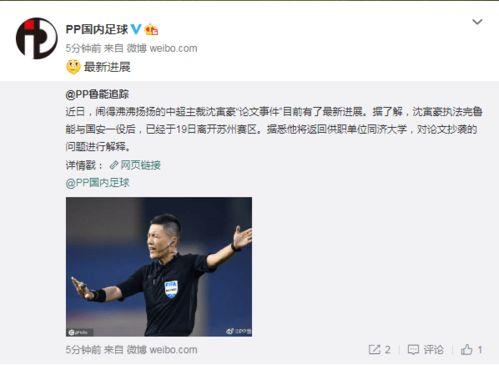Open the bottom 微博 weibo.com source link
Screen dimensions: 499x365
click(x=162, y=350)
